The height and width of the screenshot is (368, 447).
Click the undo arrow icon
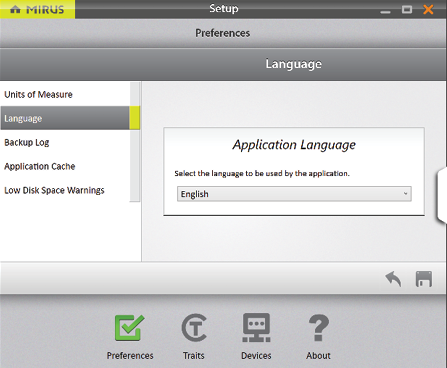click(x=393, y=279)
